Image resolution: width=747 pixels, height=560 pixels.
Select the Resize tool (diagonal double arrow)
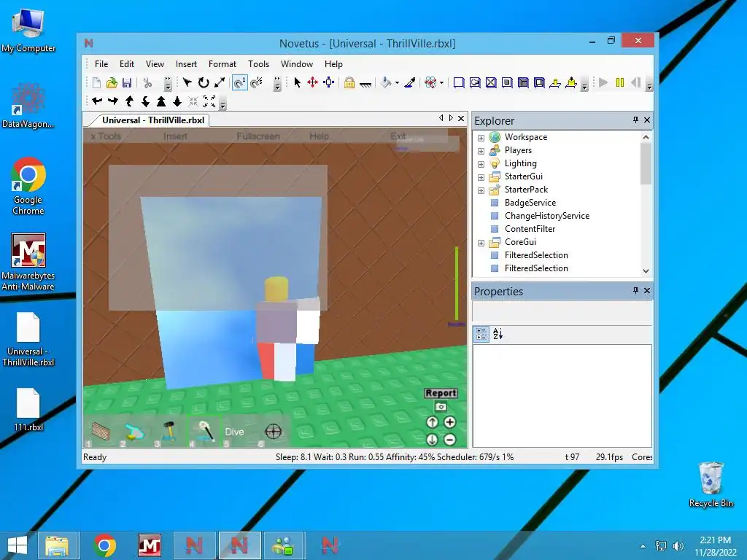(219, 83)
